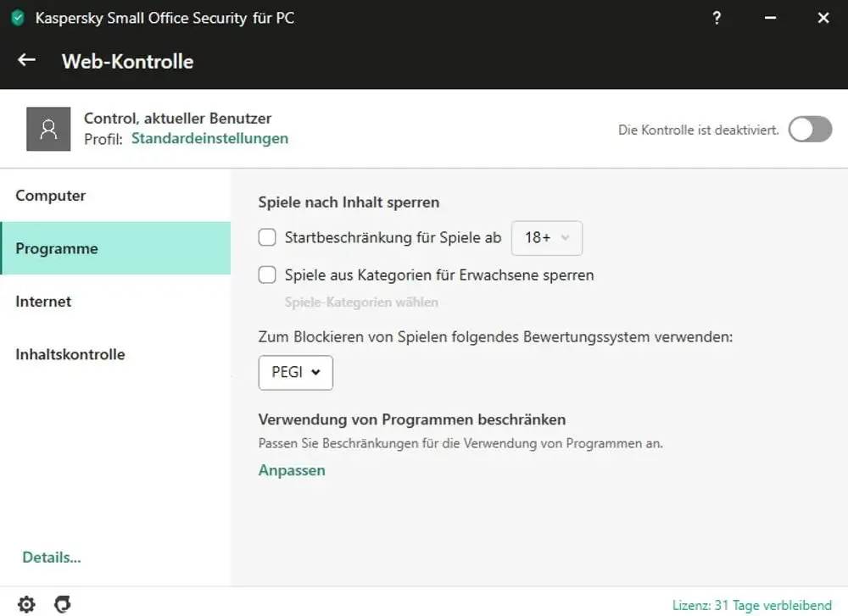848x616 pixels.
Task: Switch to the Computer tab
Action: pos(51,196)
